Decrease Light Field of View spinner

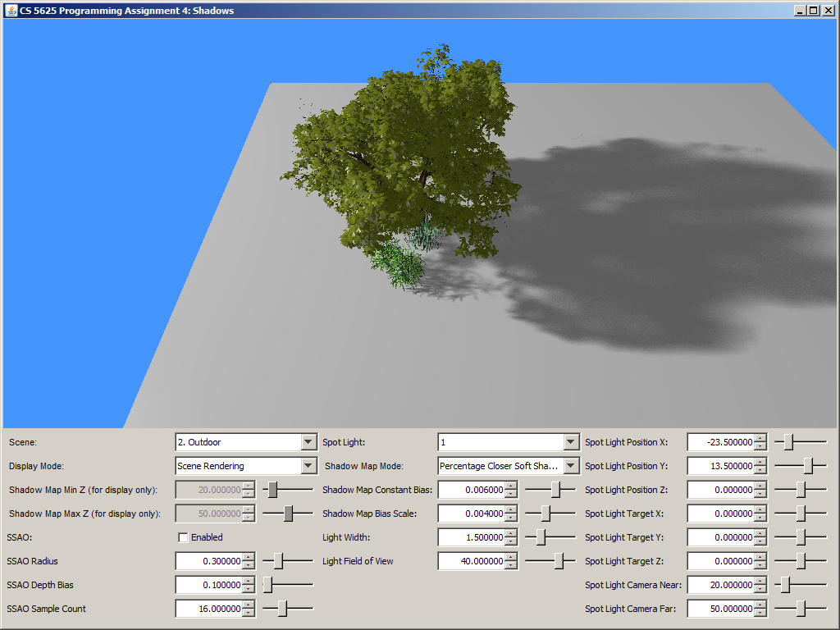(512, 565)
